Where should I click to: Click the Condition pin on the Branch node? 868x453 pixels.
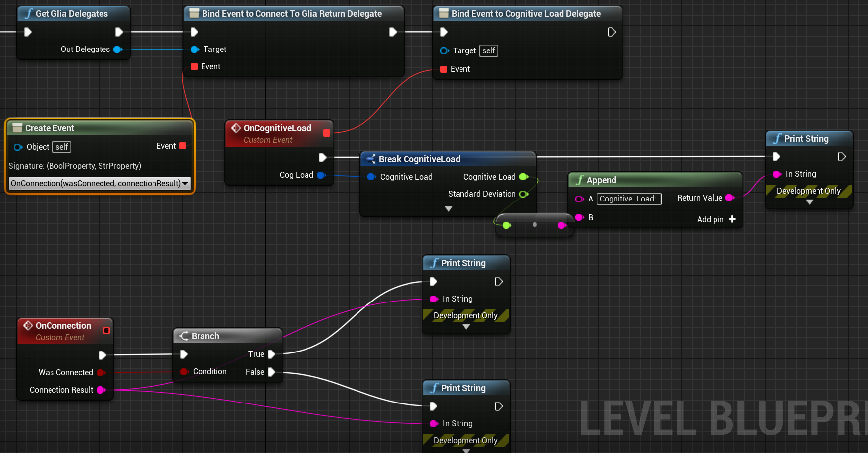click(184, 372)
